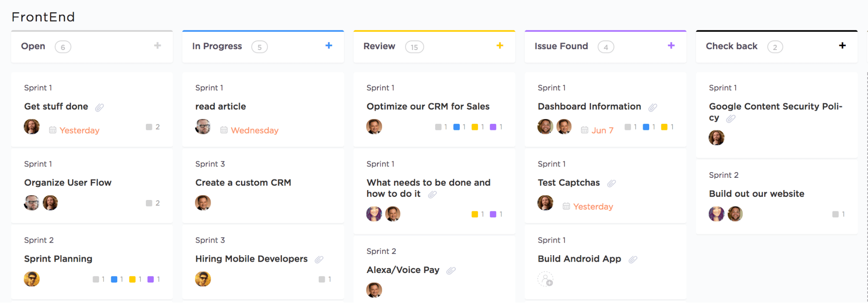Click the plus icon in Issue Found column
Image resolution: width=868 pixels, height=303 pixels.
coord(671,46)
